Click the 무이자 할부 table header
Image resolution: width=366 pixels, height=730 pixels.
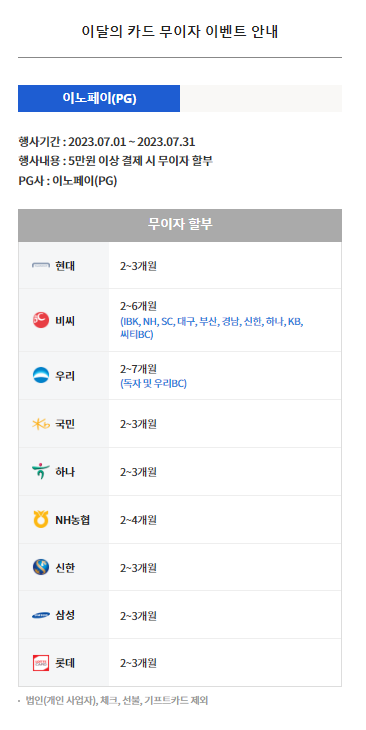pyautogui.click(x=180, y=225)
